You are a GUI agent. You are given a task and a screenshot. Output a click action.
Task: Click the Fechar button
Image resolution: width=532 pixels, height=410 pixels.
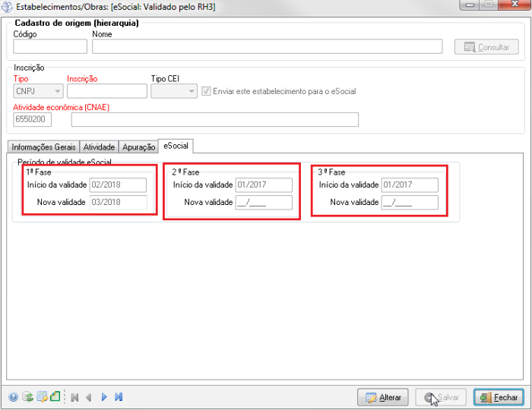click(x=499, y=397)
